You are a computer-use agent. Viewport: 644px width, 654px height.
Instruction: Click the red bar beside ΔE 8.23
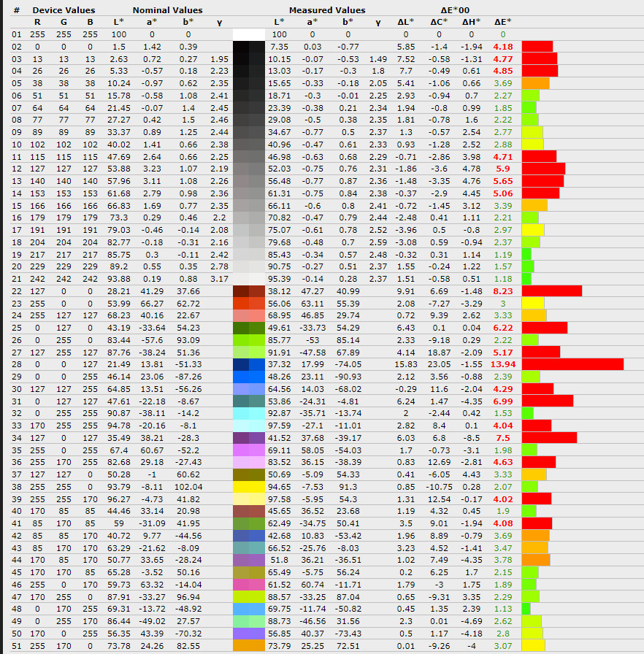click(x=552, y=291)
